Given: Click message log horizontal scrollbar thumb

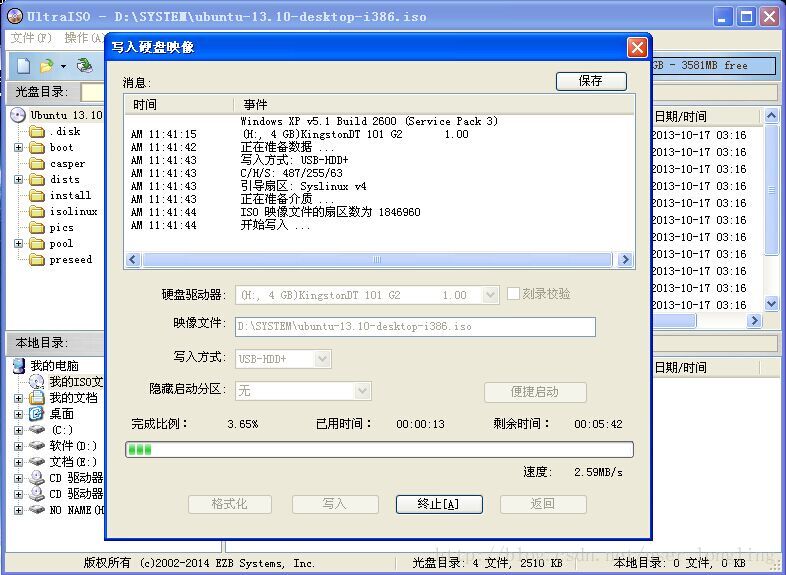Looking at the screenshot, I should (x=377, y=260).
